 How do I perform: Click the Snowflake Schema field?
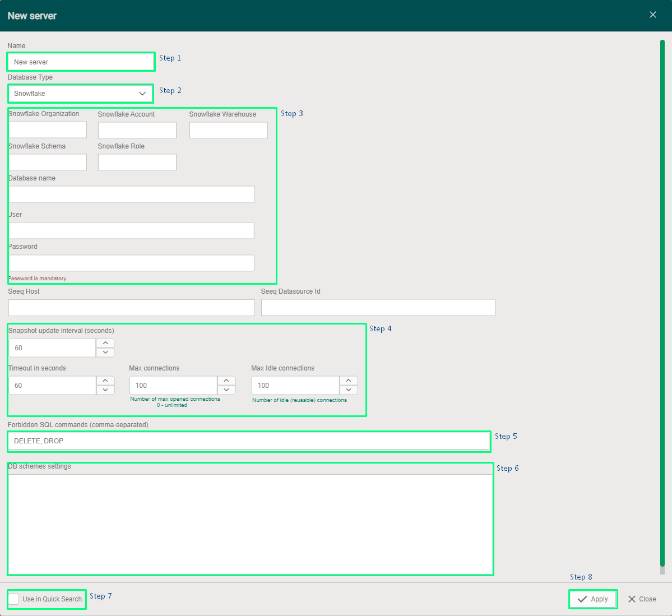48,163
